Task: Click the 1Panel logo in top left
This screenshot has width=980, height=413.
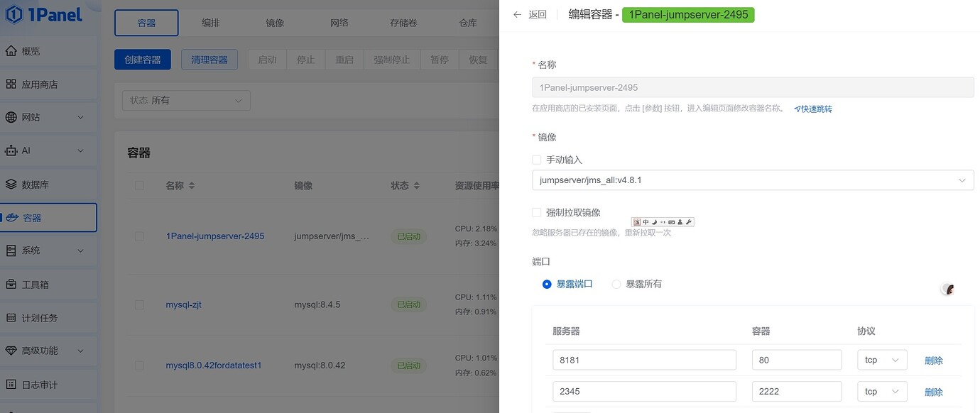Action: (44, 14)
